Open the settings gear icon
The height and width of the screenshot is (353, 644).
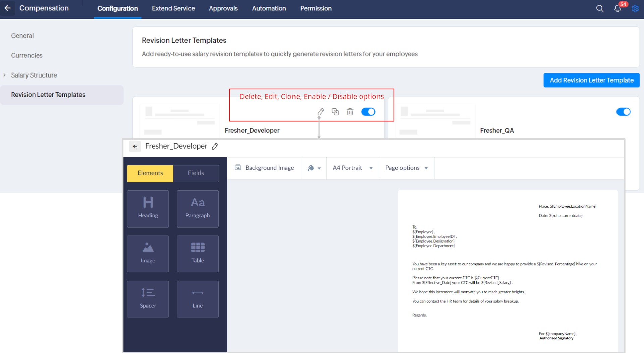(x=635, y=9)
